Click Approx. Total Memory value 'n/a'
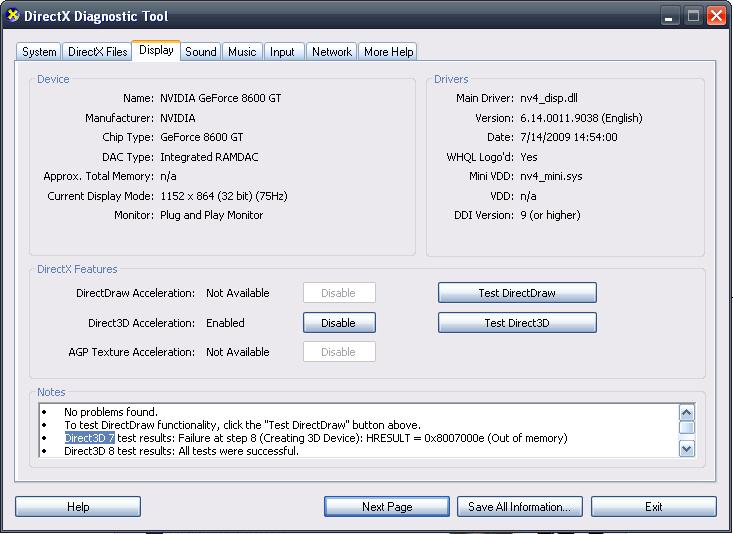This screenshot has height=534, width=733. [x=168, y=176]
